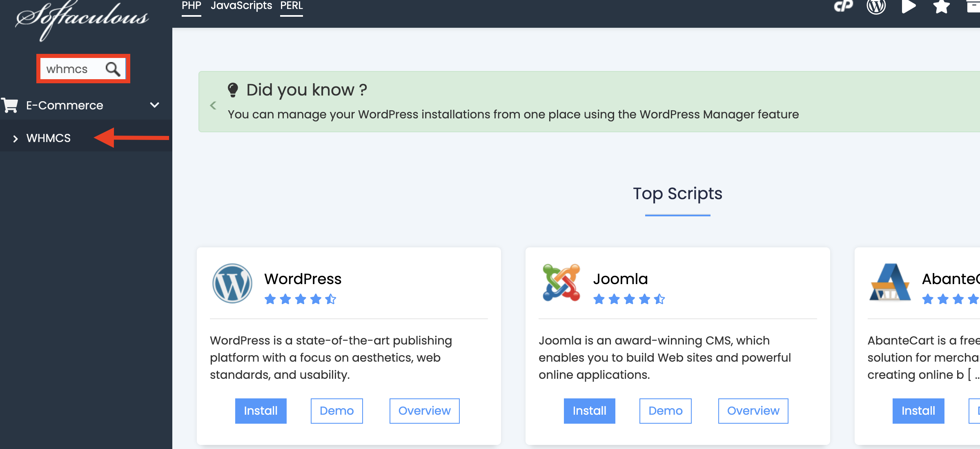Image resolution: width=980 pixels, height=449 pixels.
Task: Click the search magnifier icon
Action: click(113, 69)
